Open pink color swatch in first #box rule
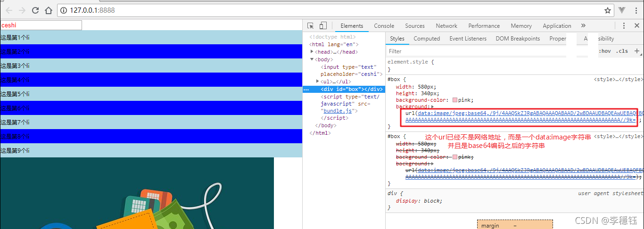The width and height of the screenshot is (644, 229). (455, 100)
